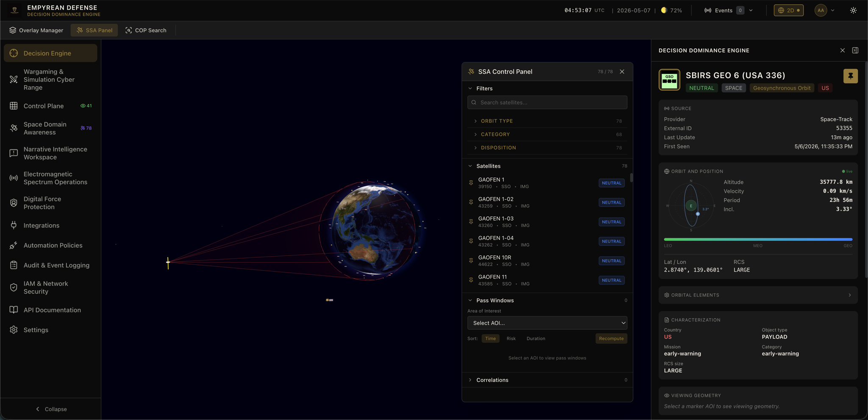Open Space Domain Awareness satellite icon
868x420 pixels.
(x=14, y=128)
